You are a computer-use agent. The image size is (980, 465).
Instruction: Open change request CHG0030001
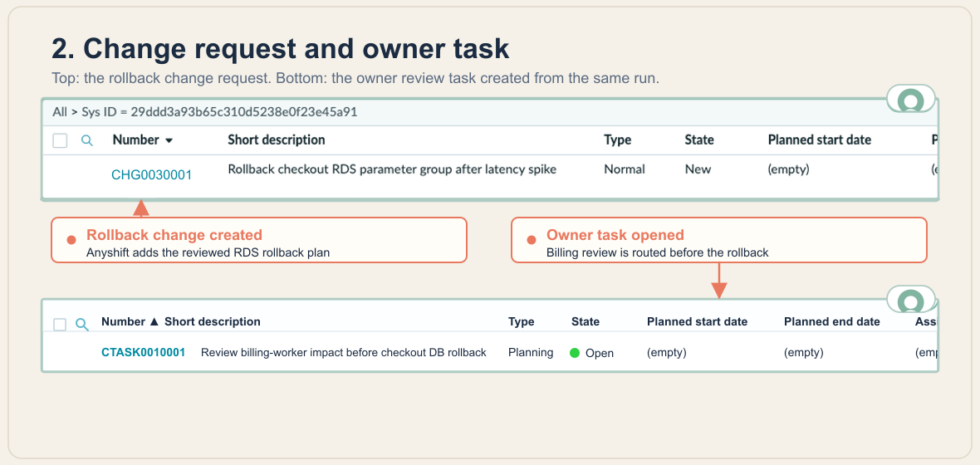click(152, 175)
